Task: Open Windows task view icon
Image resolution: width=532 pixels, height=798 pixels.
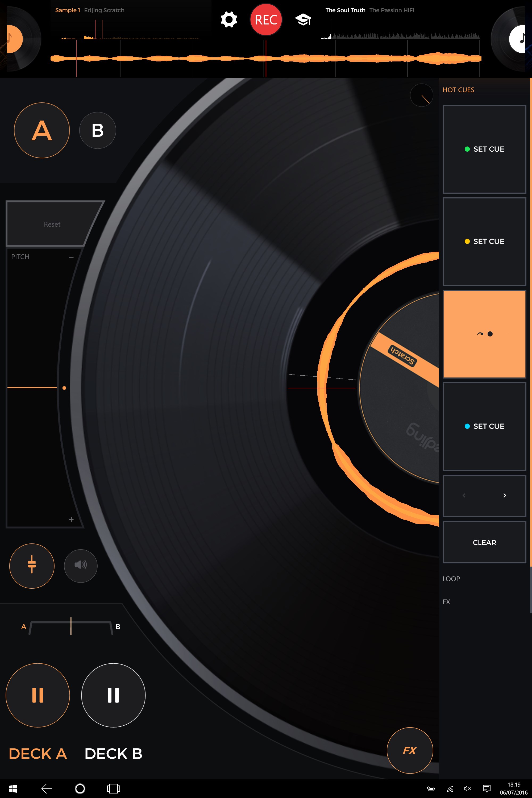Action: click(113, 788)
